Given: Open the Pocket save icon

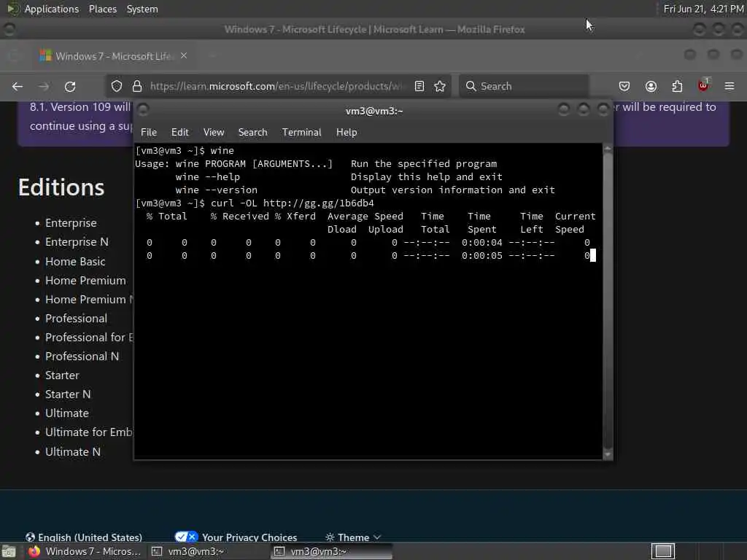Looking at the screenshot, I should (x=624, y=86).
